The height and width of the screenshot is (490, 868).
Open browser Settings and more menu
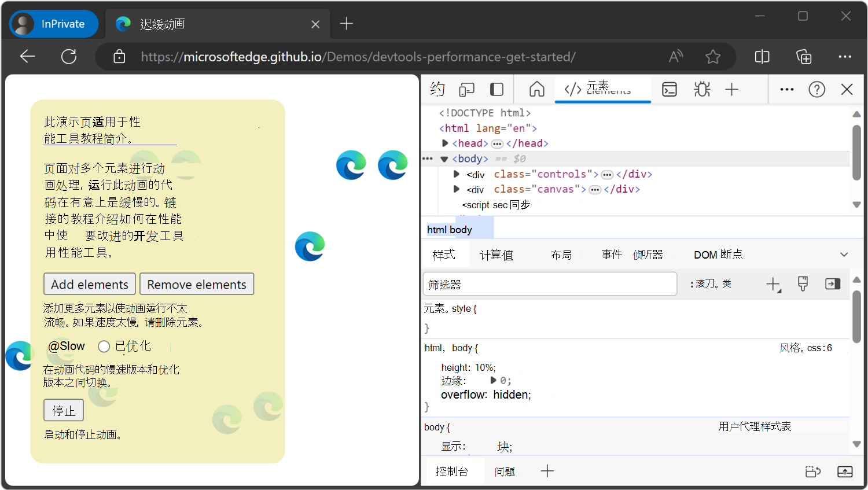point(845,56)
